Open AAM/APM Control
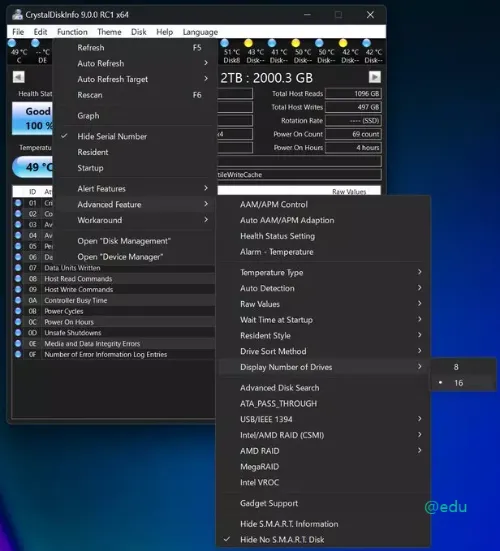Viewport: 500px width, 551px height. (x=323, y=204)
